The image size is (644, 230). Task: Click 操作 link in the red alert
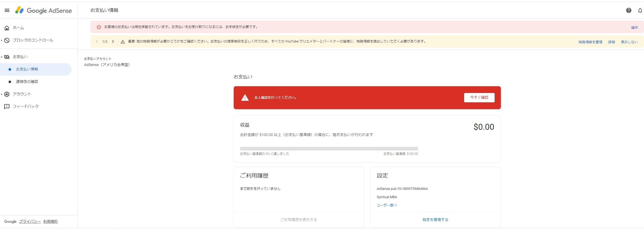pos(634,27)
